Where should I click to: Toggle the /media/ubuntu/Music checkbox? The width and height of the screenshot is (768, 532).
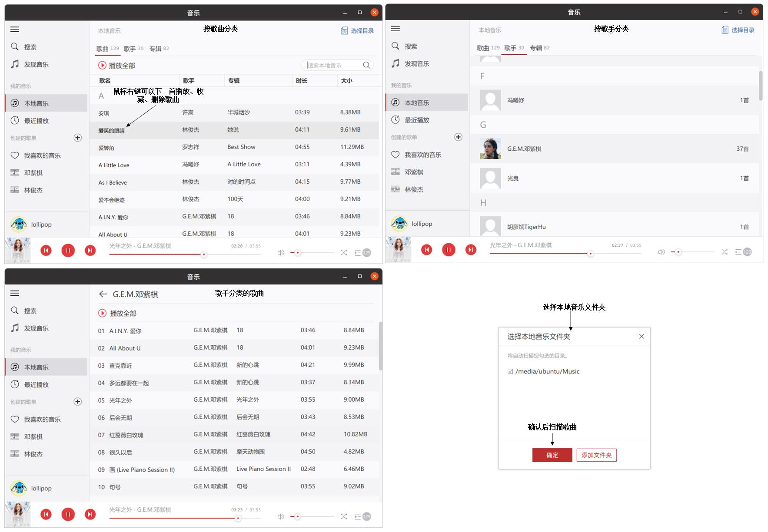[510, 371]
